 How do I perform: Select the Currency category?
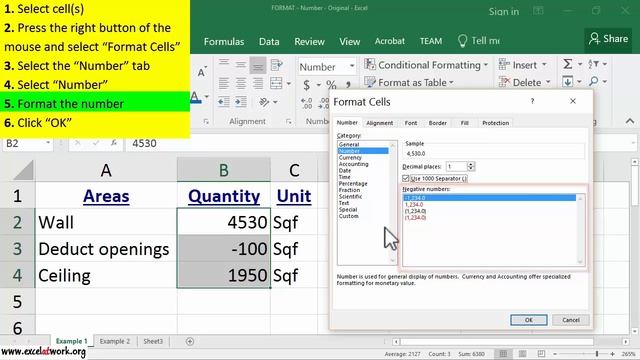click(x=350, y=158)
